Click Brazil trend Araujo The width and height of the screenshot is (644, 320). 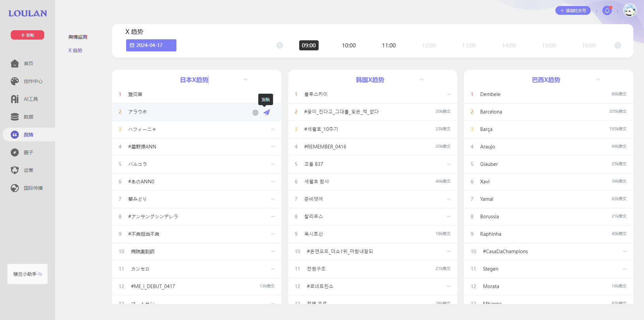pyautogui.click(x=487, y=147)
